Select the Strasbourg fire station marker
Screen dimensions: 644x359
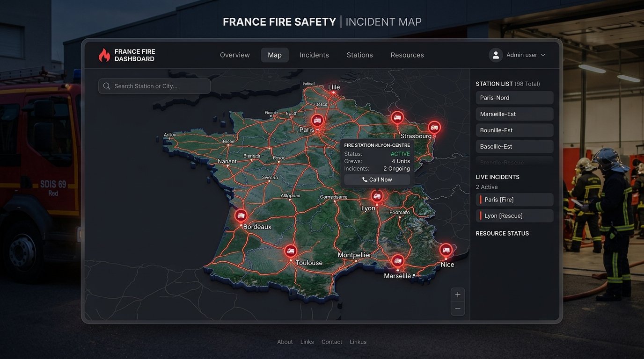(x=434, y=127)
